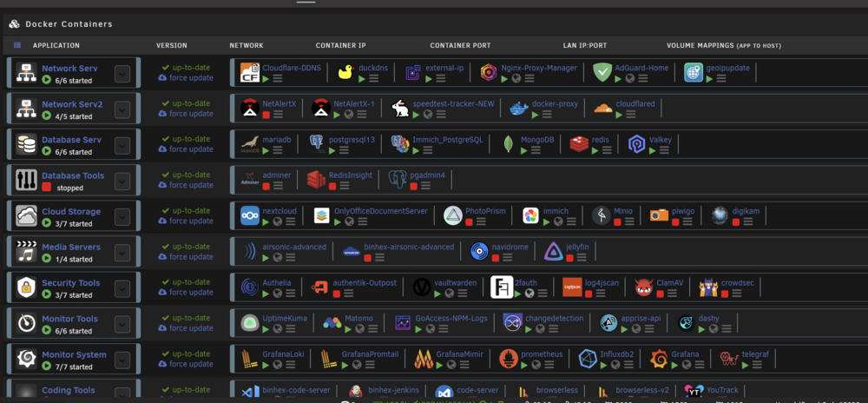The height and width of the screenshot is (403, 868).
Task: Expand the Monitor System folder dropdown
Action: (x=122, y=360)
